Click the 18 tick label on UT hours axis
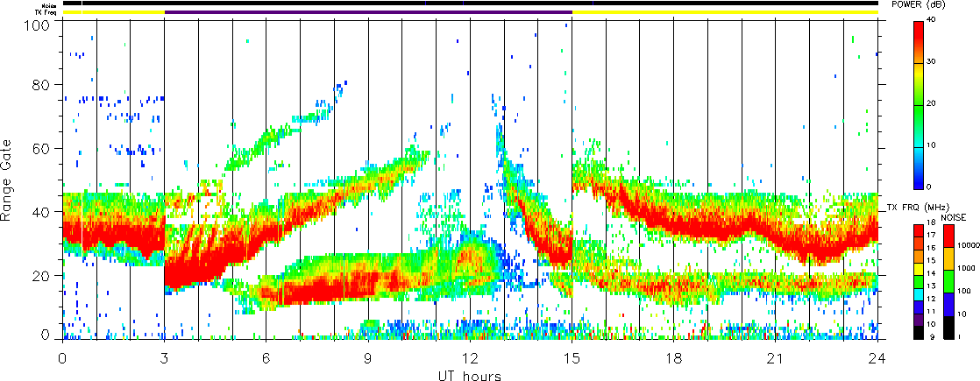 tap(674, 358)
